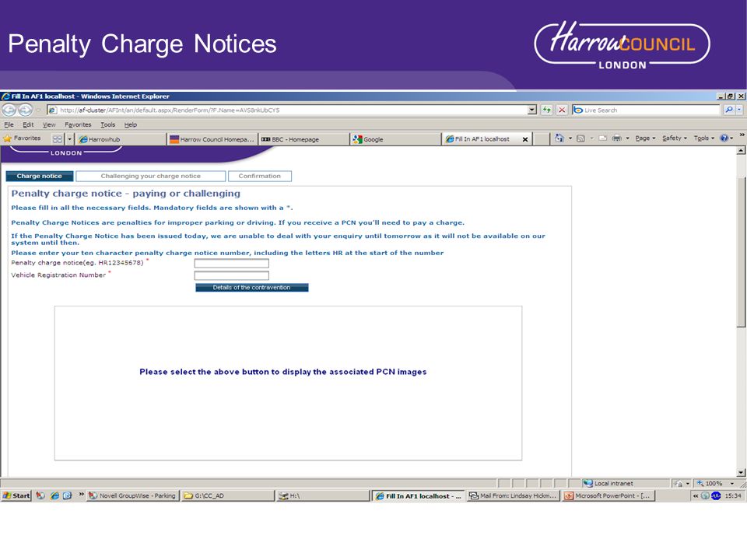
Task: Open the zoom level 100% dropdown
Action: 731,483
